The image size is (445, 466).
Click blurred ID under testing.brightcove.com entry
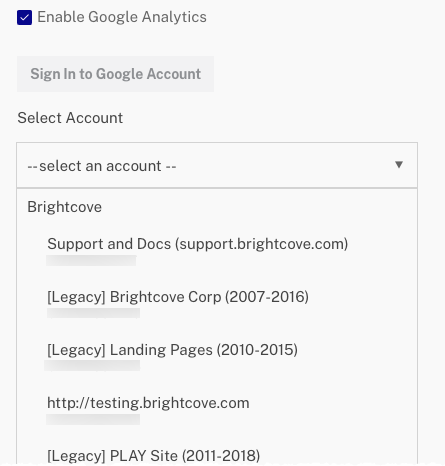93,419
